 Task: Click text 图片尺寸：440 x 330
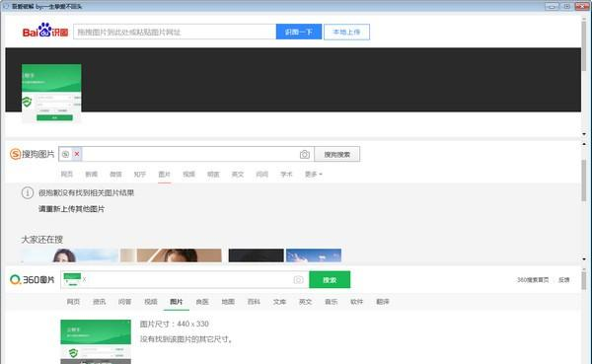point(174,324)
